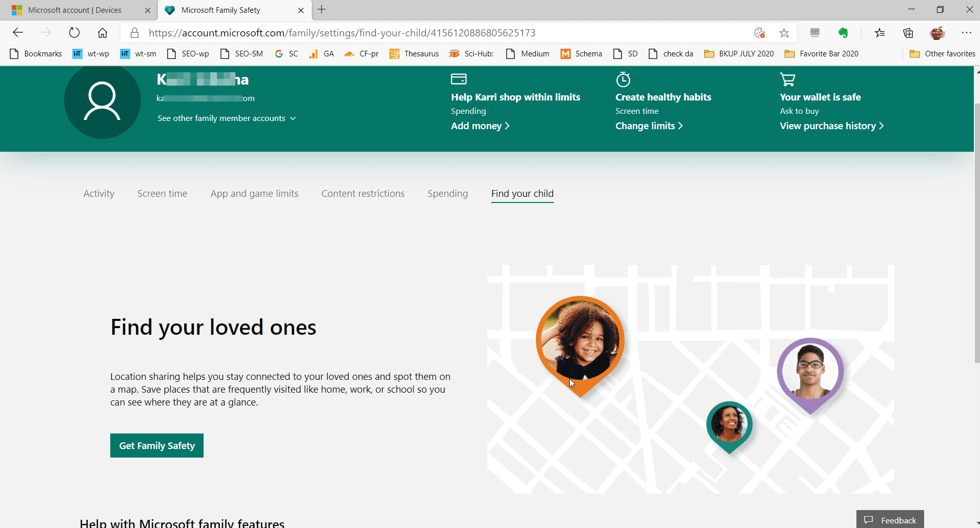The width and height of the screenshot is (980, 528).
Task: Open the SD bookmark
Action: (x=626, y=54)
